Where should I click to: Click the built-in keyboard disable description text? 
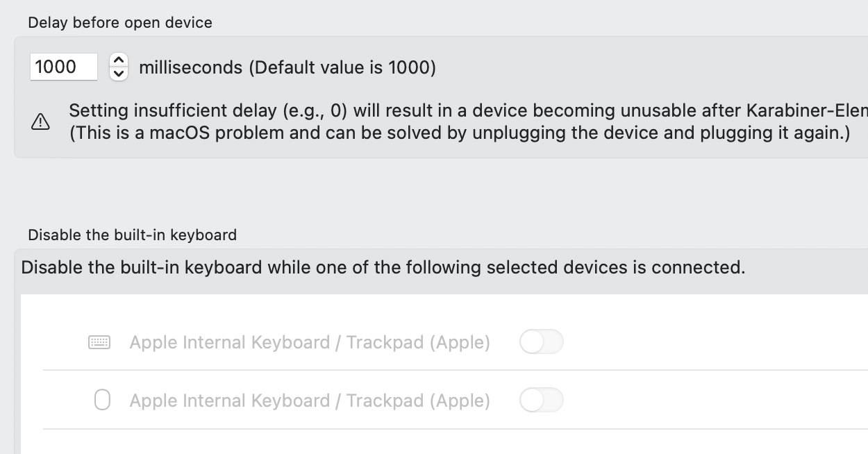click(383, 267)
